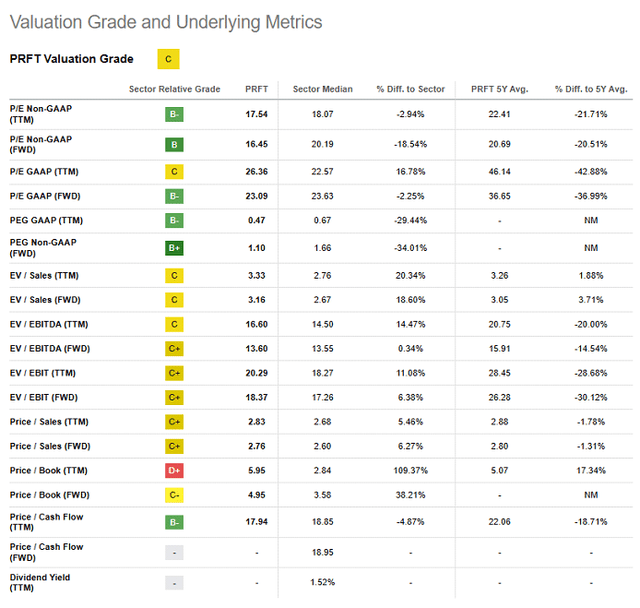
Task: Click the -21.71% diff to 5Y average value
Action: (x=591, y=114)
